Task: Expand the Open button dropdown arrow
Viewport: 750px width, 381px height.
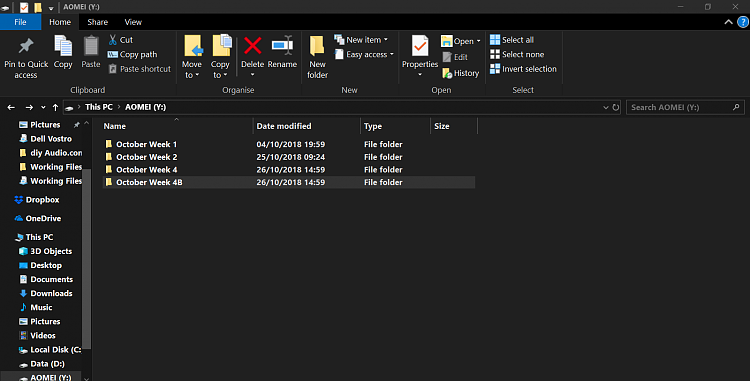Action: (x=478, y=41)
